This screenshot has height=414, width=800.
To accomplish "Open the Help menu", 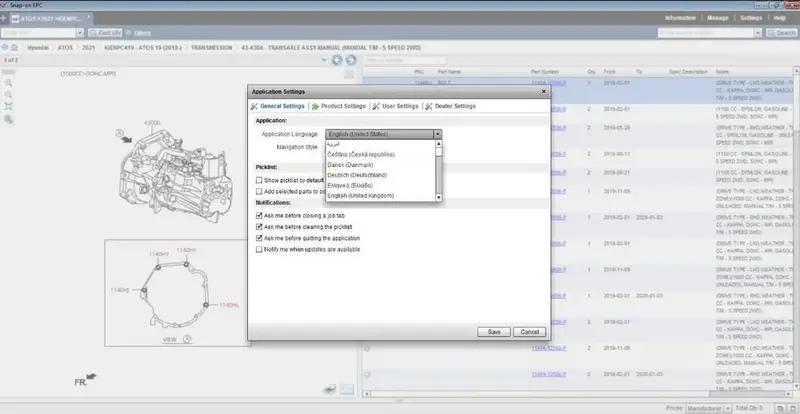I will click(x=779, y=18).
